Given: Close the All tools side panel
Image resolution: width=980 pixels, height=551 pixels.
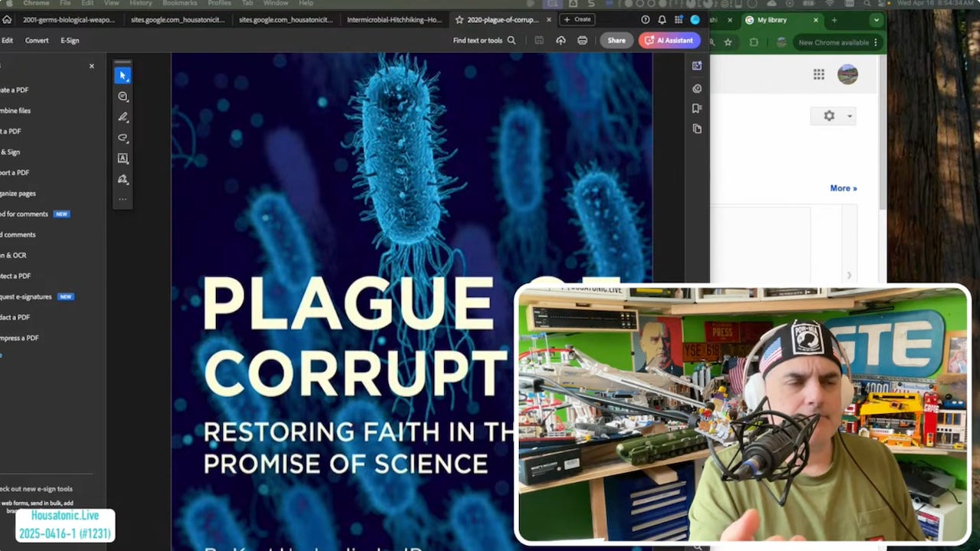Looking at the screenshot, I should click(x=92, y=67).
